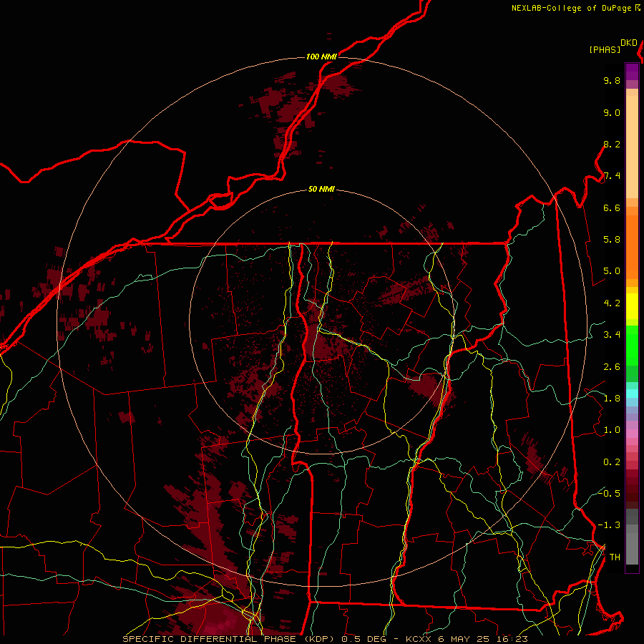Click the 5.8 legend value

click(x=612, y=240)
